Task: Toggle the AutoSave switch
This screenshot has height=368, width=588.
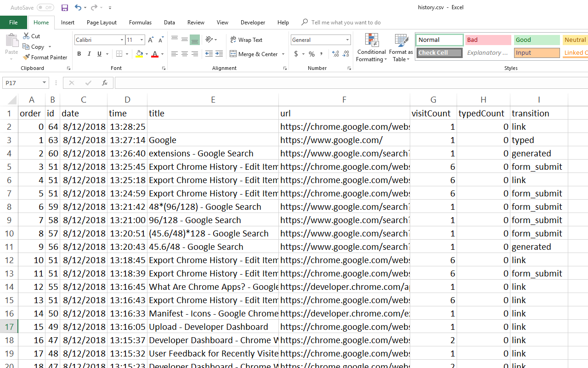Action: (x=45, y=8)
